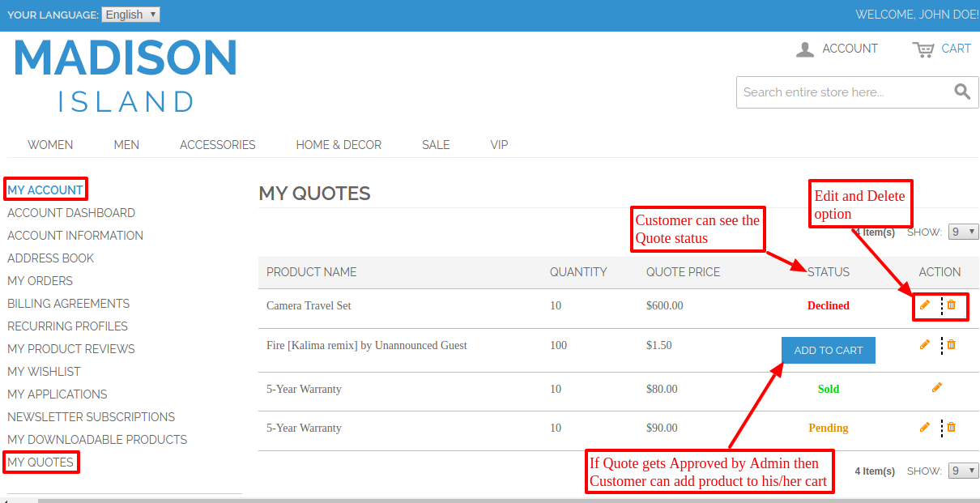Open the Account user icon menu
The width and height of the screenshot is (980, 503).
[x=805, y=49]
